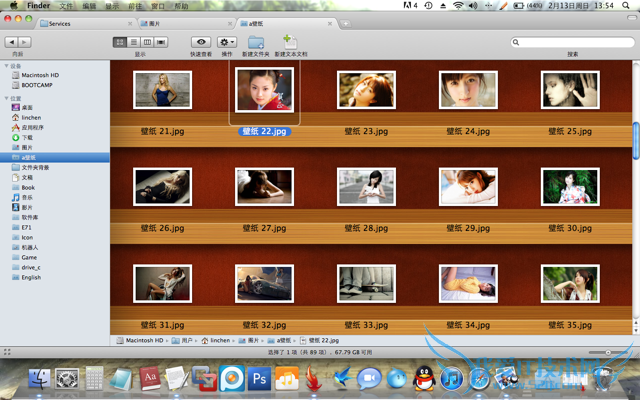Select the 壁纸 28.jpg thumbnail
The height and width of the screenshot is (400, 640).
366,185
